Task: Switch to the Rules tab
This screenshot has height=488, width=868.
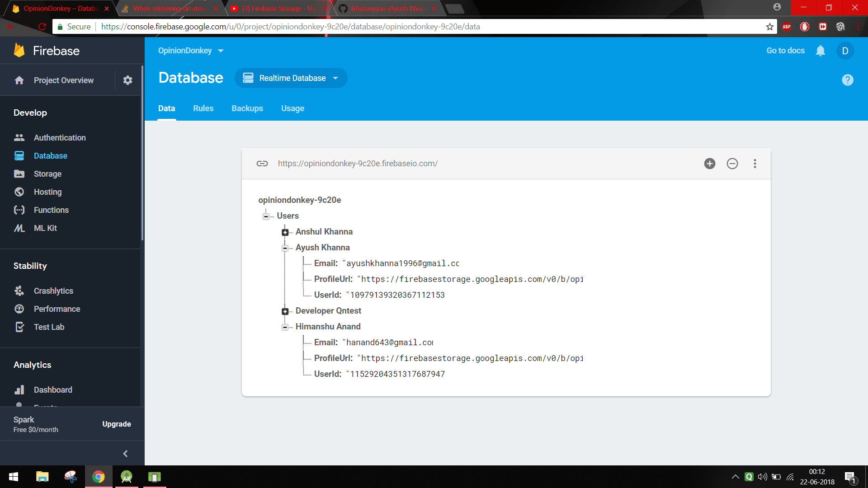Action: [203, 108]
